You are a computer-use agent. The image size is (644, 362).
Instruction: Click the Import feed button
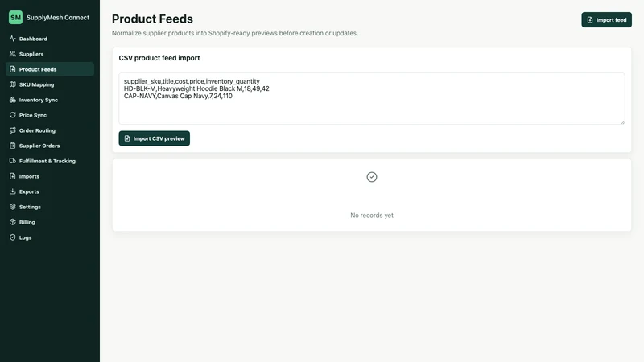(x=606, y=19)
